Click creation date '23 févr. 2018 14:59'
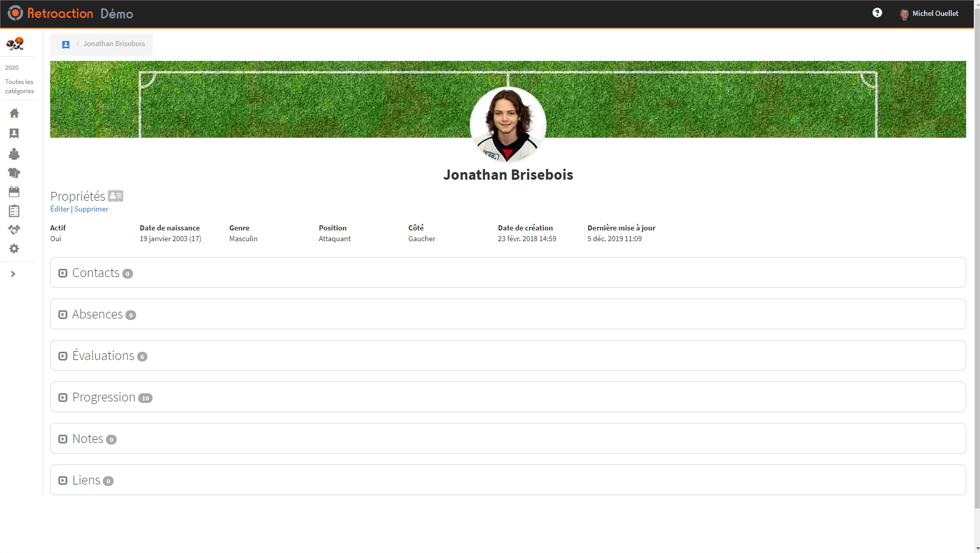 (527, 239)
